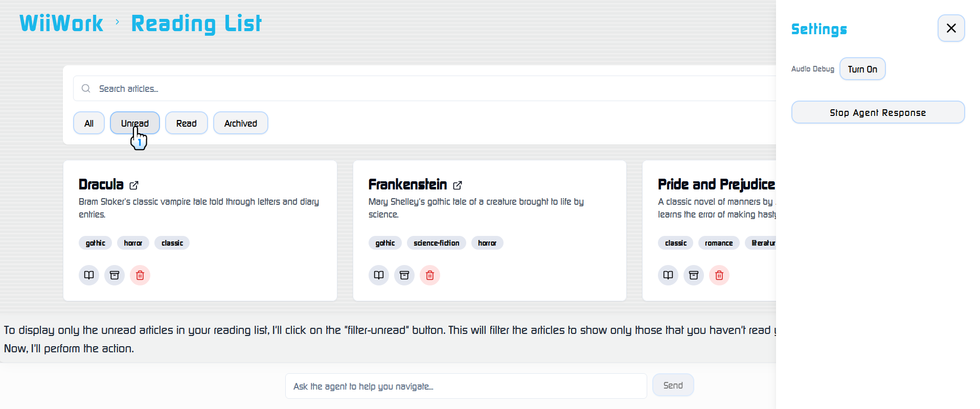Image resolution: width=980 pixels, height=409 pixels.
Task: Delete Dracula using red trash icon
Action: click(140, 275)
